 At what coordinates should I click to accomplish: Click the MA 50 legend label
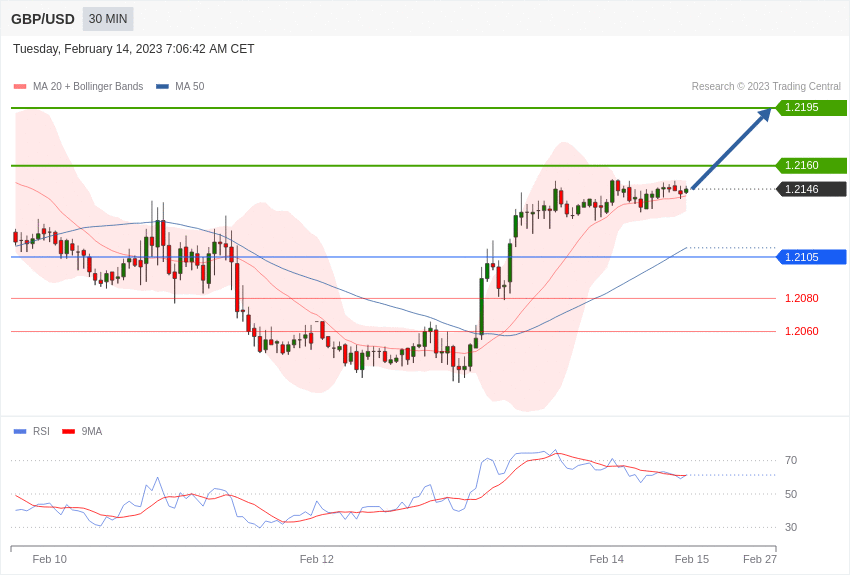(190, 86)
